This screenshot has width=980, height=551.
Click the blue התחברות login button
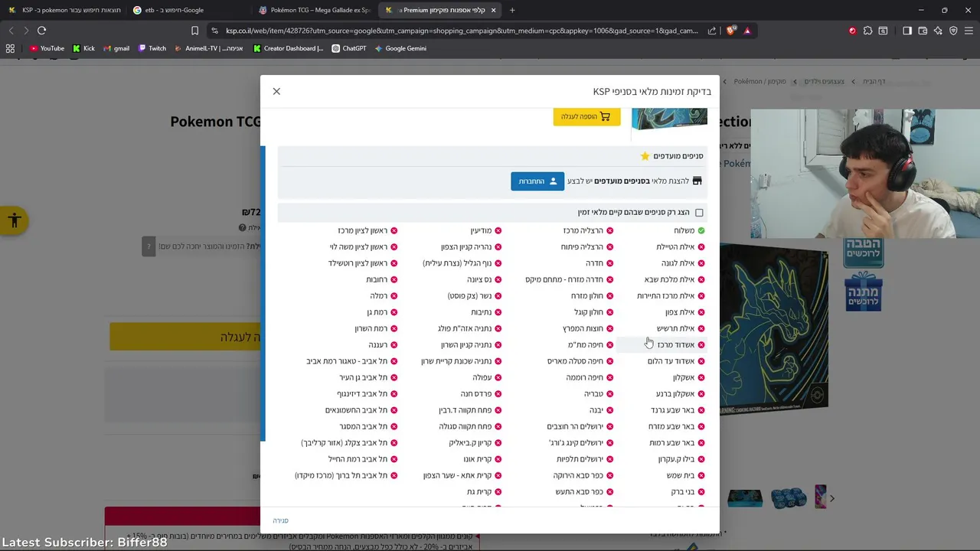pyautogui.click(x=537, y=181)
